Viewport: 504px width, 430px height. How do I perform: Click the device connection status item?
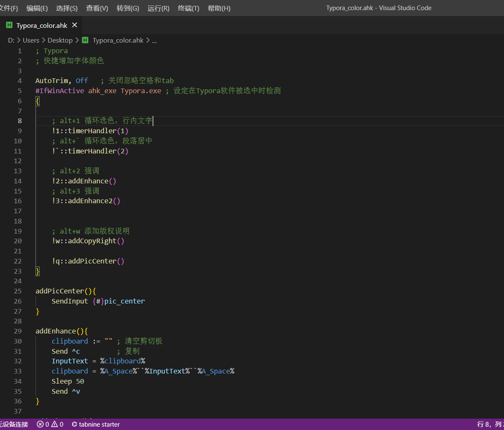coord(14,424)
